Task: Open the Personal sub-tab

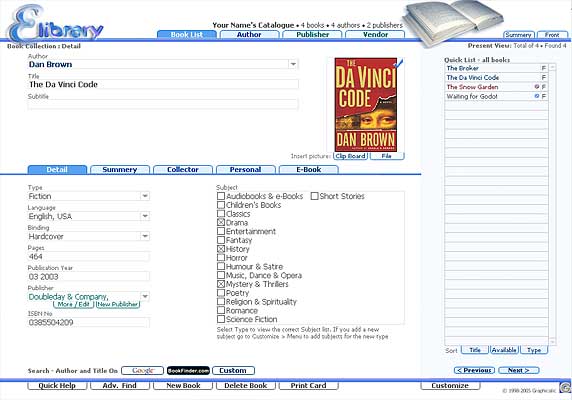Action: 246,170
